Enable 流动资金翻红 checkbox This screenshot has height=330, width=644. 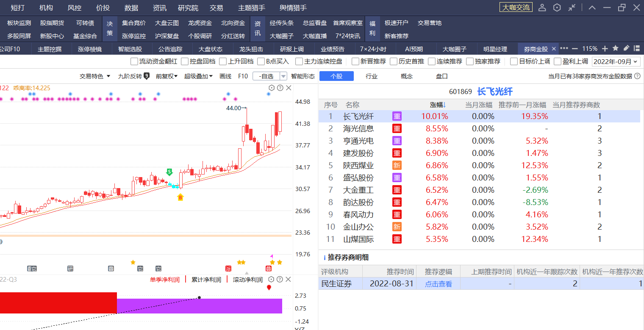[134, 61]
